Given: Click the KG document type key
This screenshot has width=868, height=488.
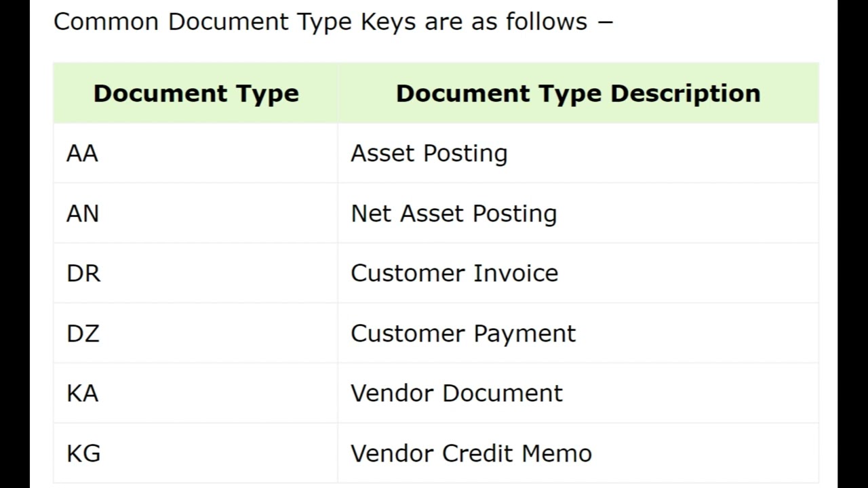Looking at the screenshot, I should point(83,453).
